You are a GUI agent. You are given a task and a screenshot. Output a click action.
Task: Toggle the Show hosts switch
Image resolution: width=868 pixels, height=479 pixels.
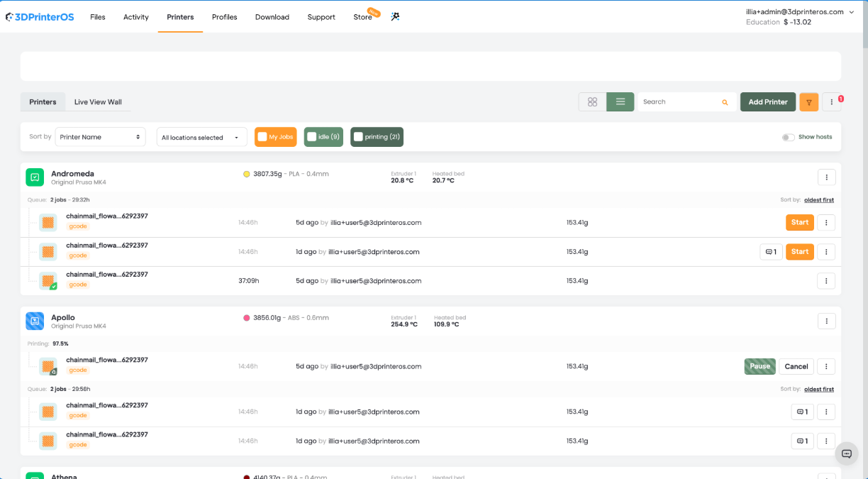(x=788, y=137)
